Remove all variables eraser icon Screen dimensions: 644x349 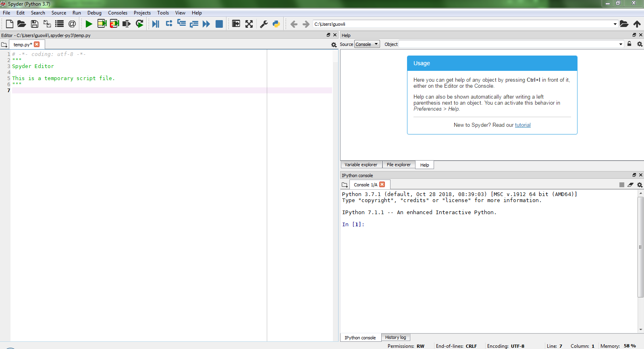631,185
